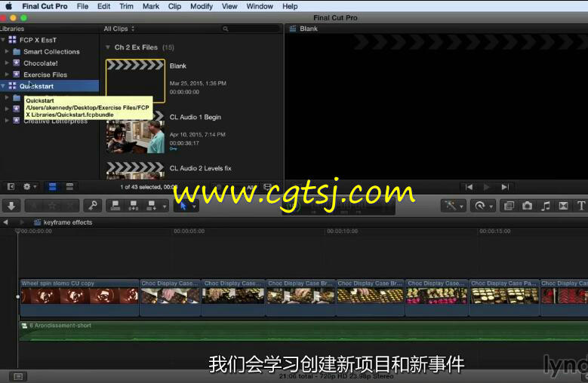Expand the Exercise Files event
Viewport: 588px width, 383px height.
pos(7,75)
